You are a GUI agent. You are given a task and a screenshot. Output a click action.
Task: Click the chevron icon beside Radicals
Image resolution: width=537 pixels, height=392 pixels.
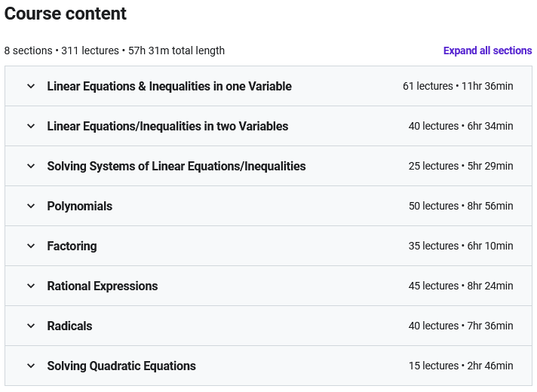click(31, 326)
